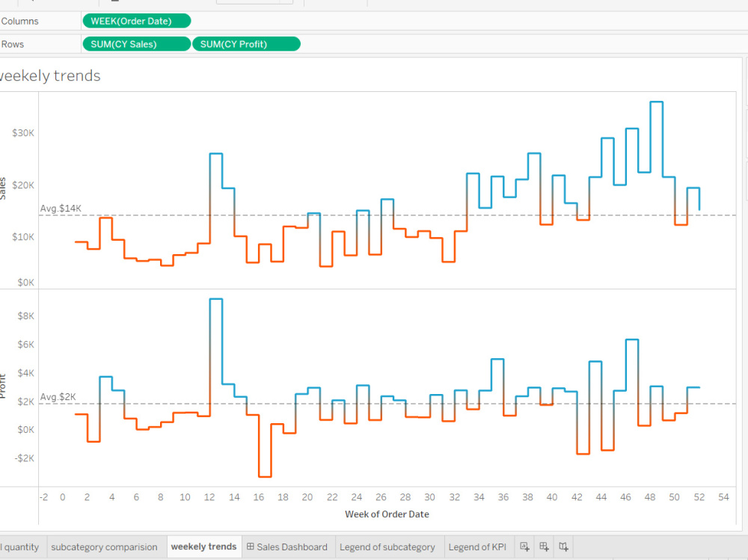Open the Legend of KPI sheet

click(477, 547)
